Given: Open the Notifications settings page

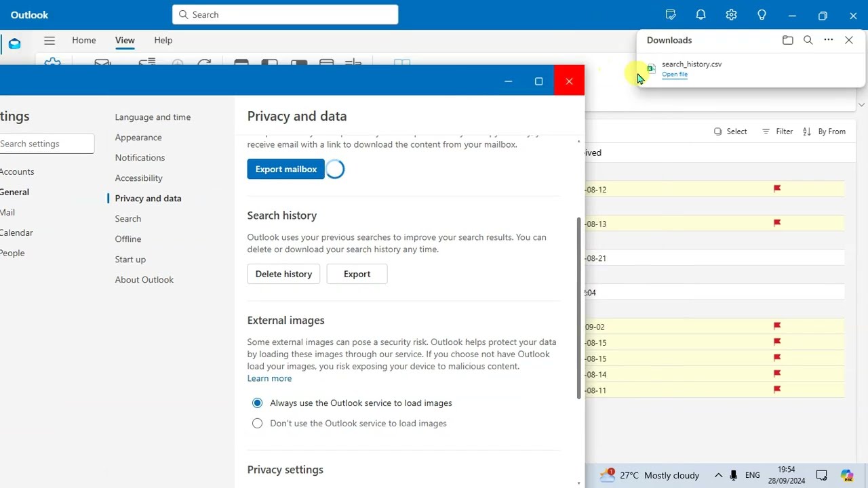Looking at the screenshot, I should pos(140,158).
